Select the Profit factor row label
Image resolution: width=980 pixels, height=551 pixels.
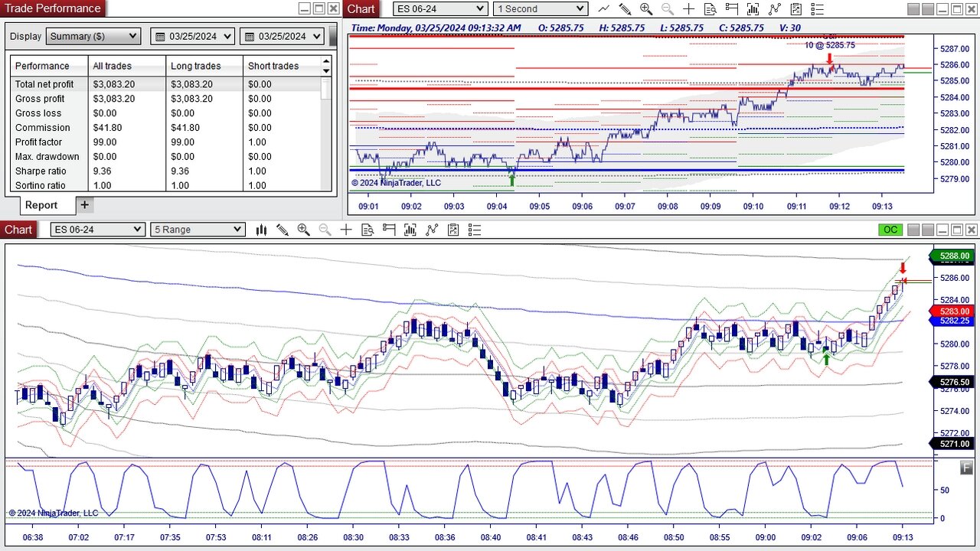coord(38,142)
